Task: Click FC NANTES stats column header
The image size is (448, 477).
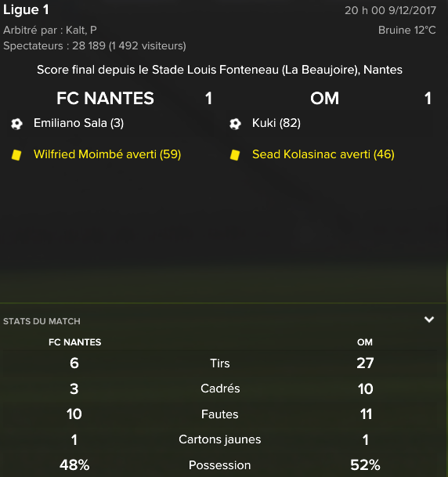Action: 75,342
